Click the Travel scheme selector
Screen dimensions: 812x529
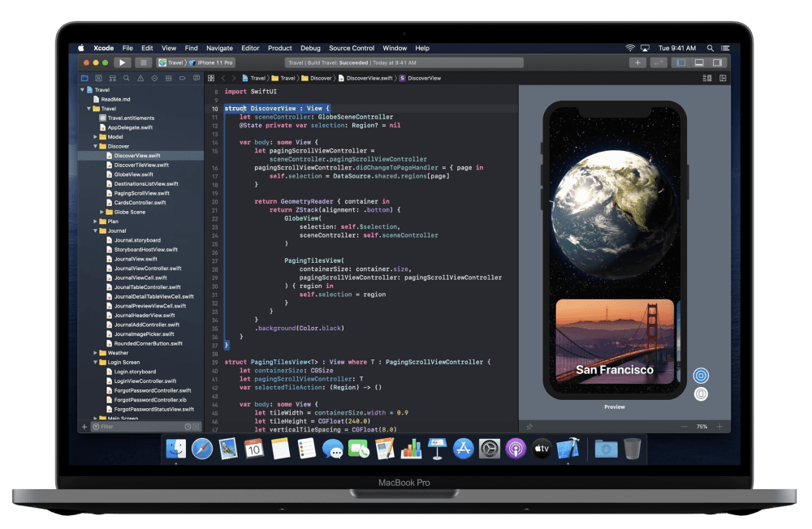click(x=171, y=62)
